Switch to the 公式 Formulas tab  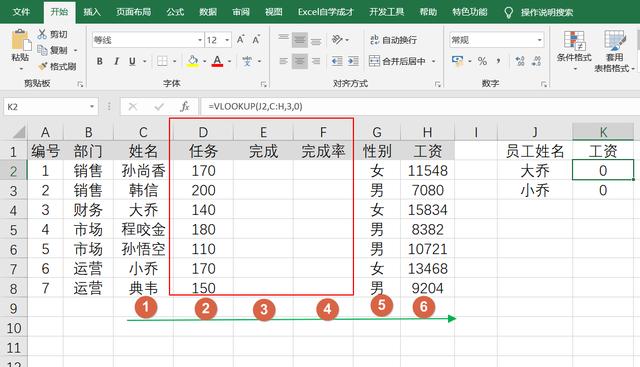point(175,12)
